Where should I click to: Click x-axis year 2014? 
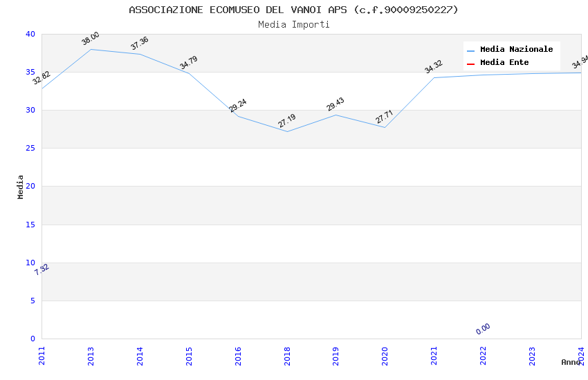(x=140, y=356)
